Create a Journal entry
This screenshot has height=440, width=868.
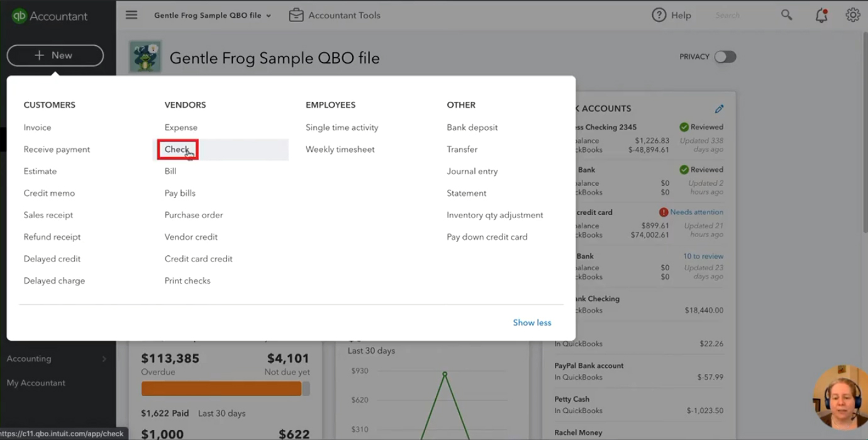click(x=472, y=172)
